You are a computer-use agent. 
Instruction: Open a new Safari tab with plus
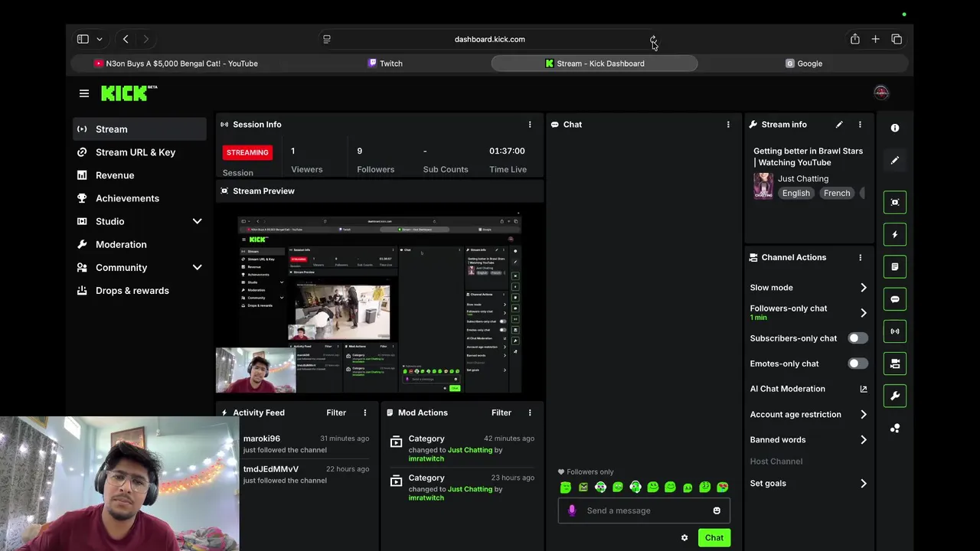point(875,39)
